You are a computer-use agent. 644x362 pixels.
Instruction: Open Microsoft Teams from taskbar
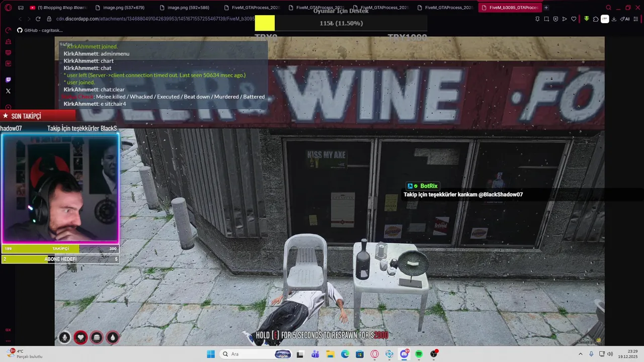[315, 354]
